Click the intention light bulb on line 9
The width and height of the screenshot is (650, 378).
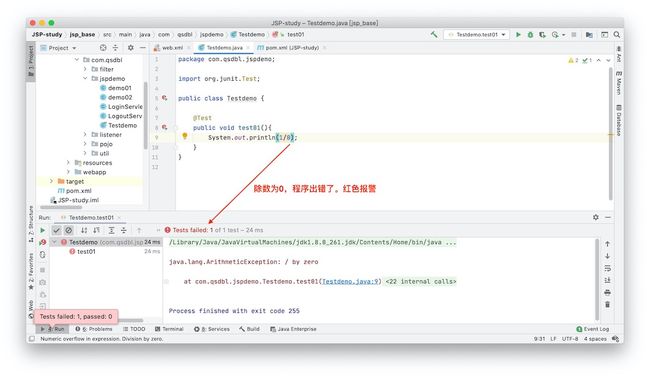(185, 136)
